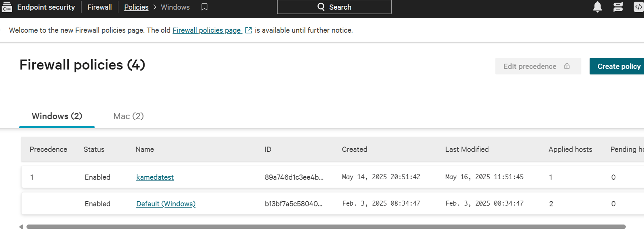Open the old Firewall policies page link

click(x=207, y=30)
